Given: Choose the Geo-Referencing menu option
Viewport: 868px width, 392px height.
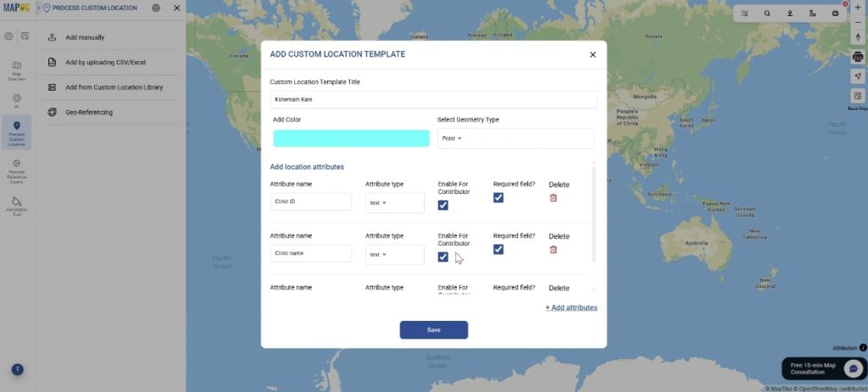Looking at the screenshot, I should click(x=89, y=112).
